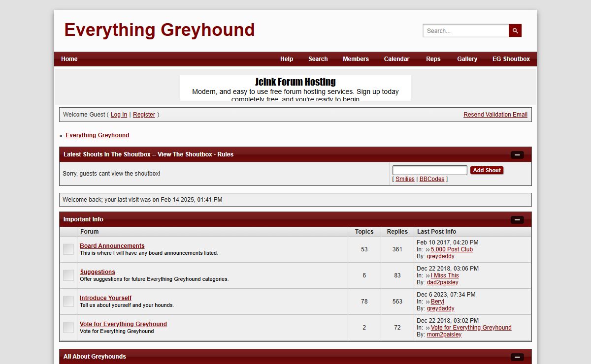Go to Gallery from the navigation bar
This screenshot has width=591, height=364.
point(467,59)
